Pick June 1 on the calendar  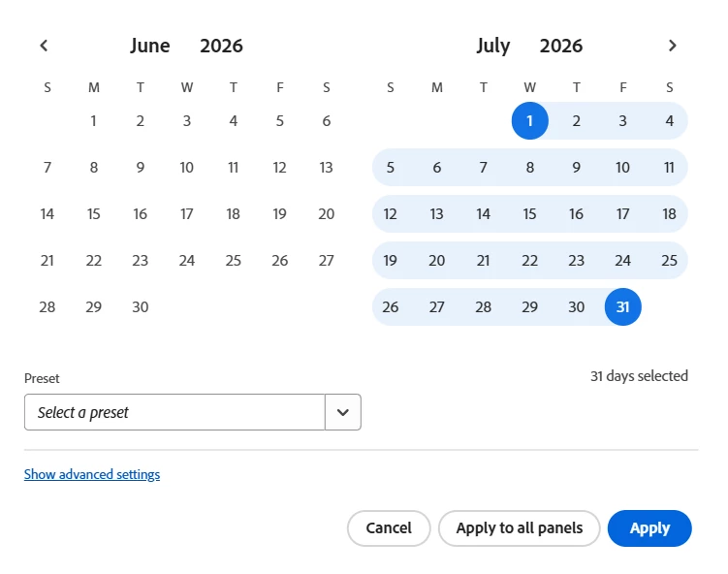tap(94, 121)
